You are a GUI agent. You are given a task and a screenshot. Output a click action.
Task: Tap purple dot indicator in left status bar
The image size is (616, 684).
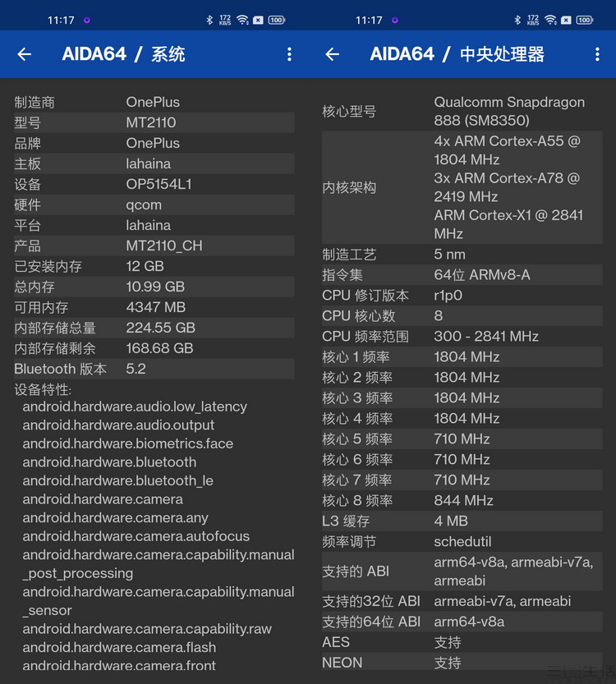(x=87, y=20)
